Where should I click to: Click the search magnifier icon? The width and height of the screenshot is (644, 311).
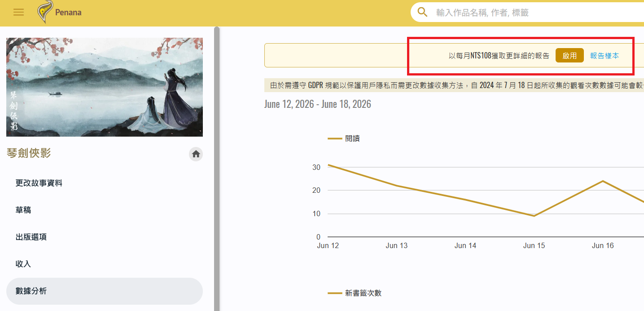pos(422,12)
